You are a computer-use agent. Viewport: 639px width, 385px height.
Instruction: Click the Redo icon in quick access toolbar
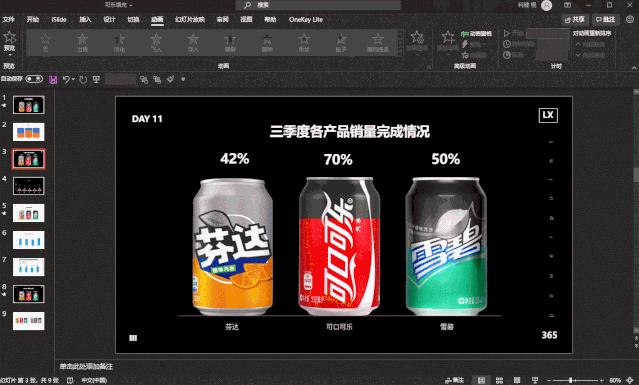pyautogui.click(x=83, y=79)
